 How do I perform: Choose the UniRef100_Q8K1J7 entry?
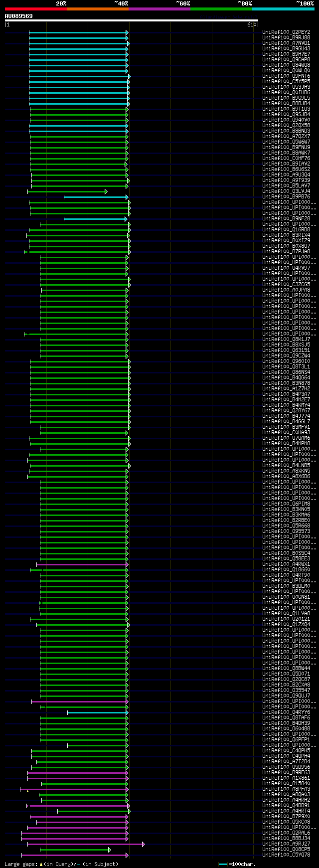286,340
